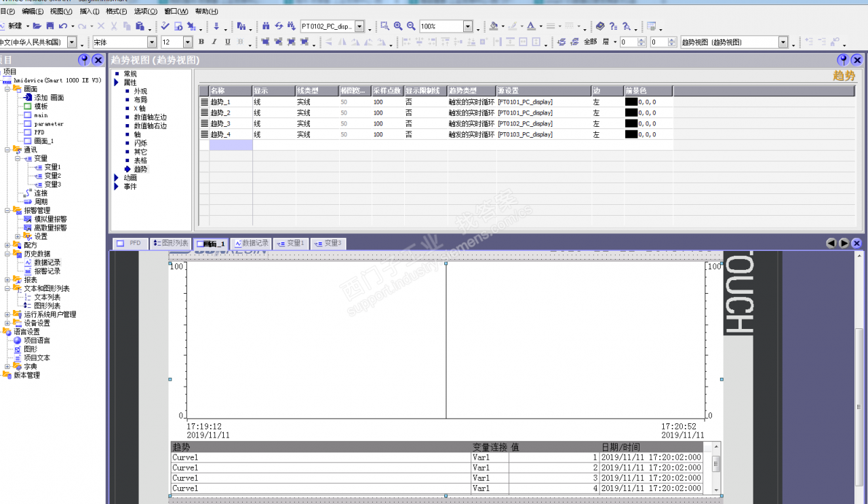
Task: Switch to PFD editor tab
Action: click(x=130, y=243)
